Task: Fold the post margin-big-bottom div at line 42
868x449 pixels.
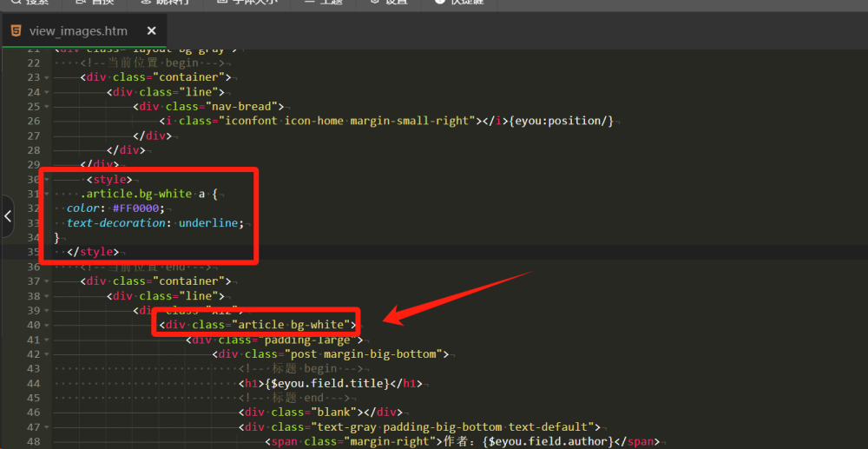Action: (47, 354)
